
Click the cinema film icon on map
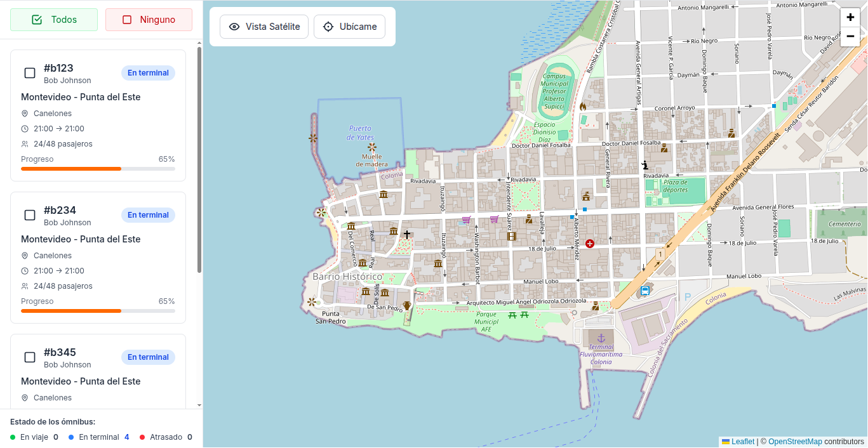[x=512, y=236]
